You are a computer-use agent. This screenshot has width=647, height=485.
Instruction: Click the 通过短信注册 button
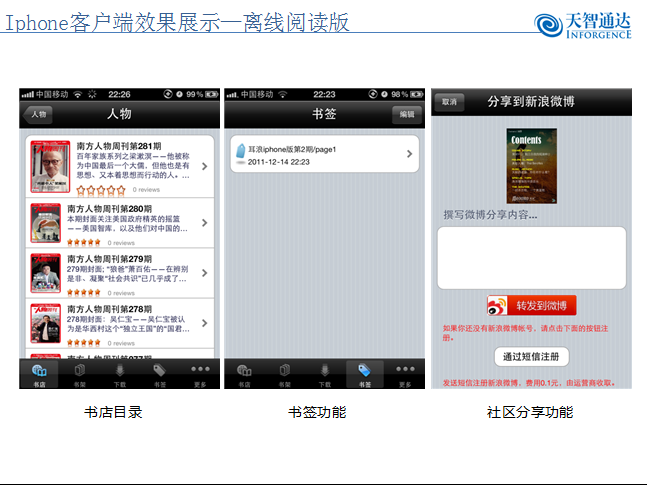[x=531, y=357]
